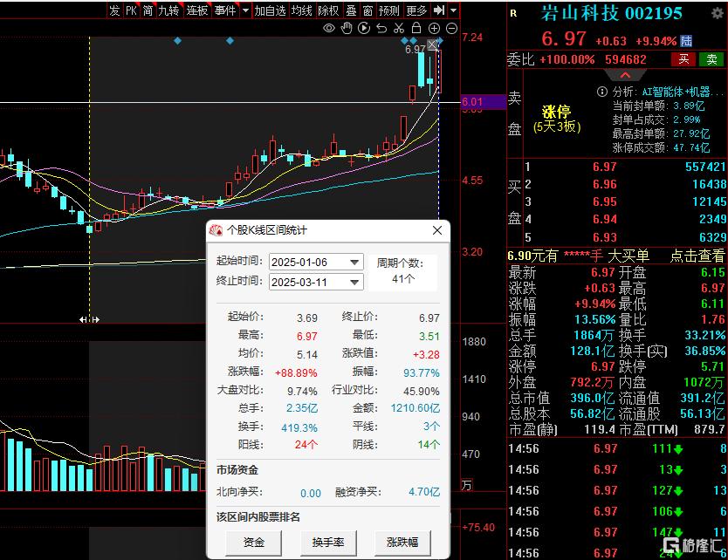Image resolution: width=728 pixels, height=560 pixels.
Task: Click the 6.01 crosshair price label
Action: tap(483, 101)
